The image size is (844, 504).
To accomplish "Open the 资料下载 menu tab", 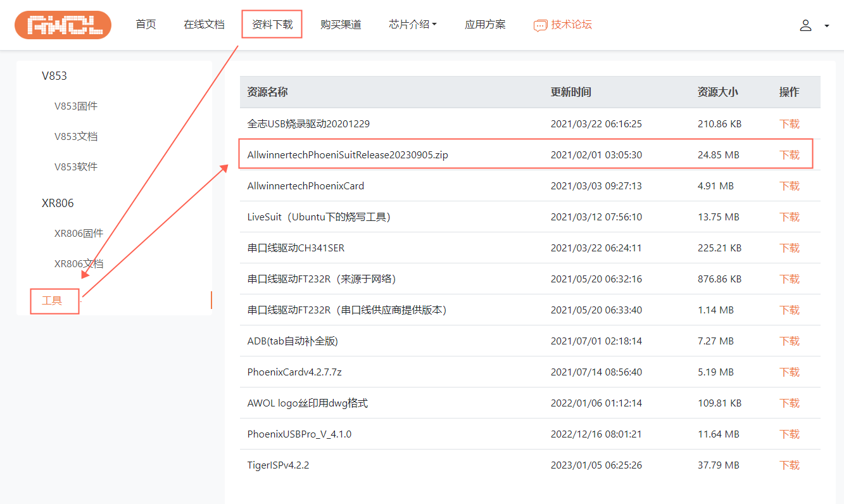I will 272,25.
